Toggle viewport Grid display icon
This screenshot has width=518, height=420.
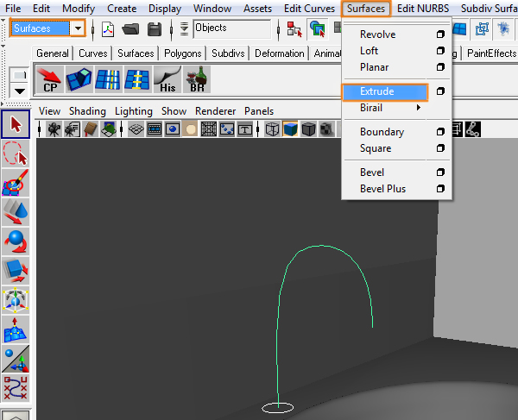(136, 129)
